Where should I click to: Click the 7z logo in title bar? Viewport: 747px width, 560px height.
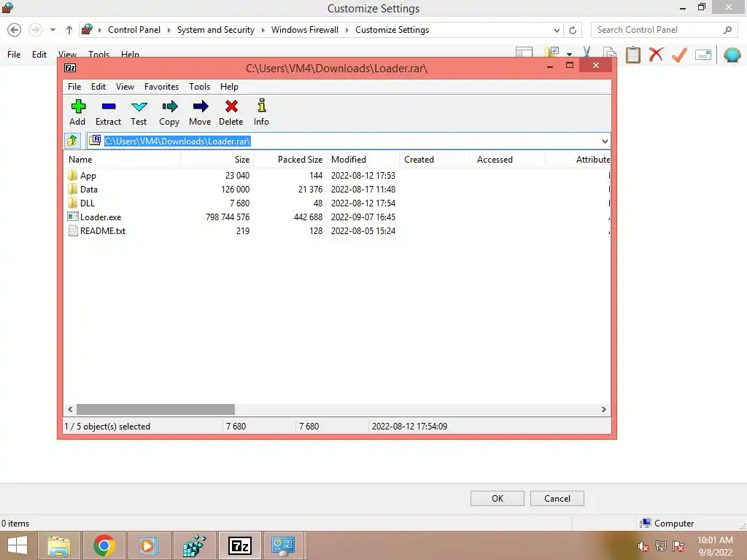[70, 68]
